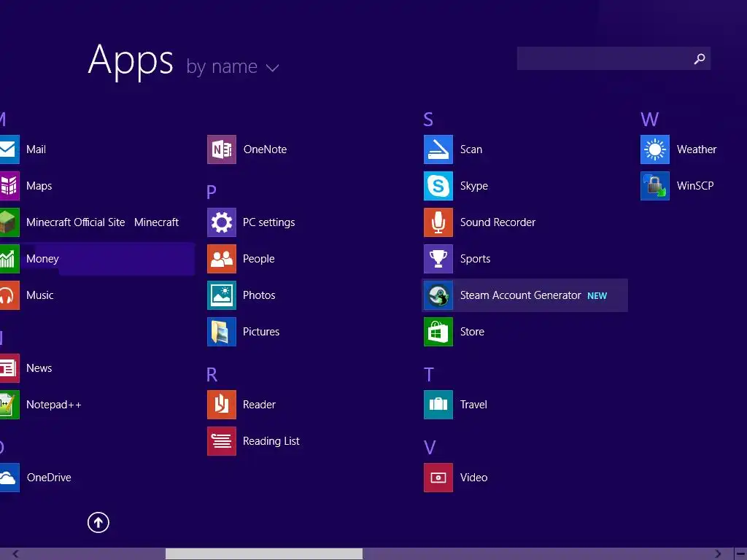Open the Travel suitcase icon
Screen dimensions: 747x560
(438, 405)
